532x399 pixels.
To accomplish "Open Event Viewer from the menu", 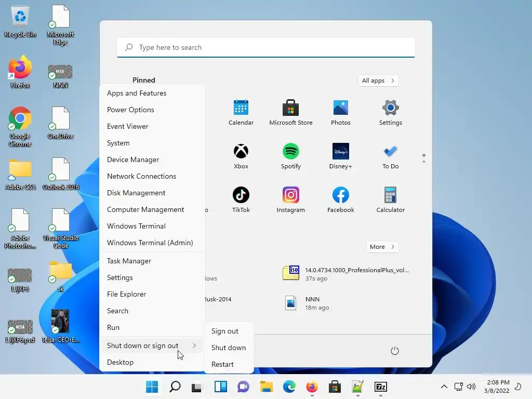I will tap(152, 126).
